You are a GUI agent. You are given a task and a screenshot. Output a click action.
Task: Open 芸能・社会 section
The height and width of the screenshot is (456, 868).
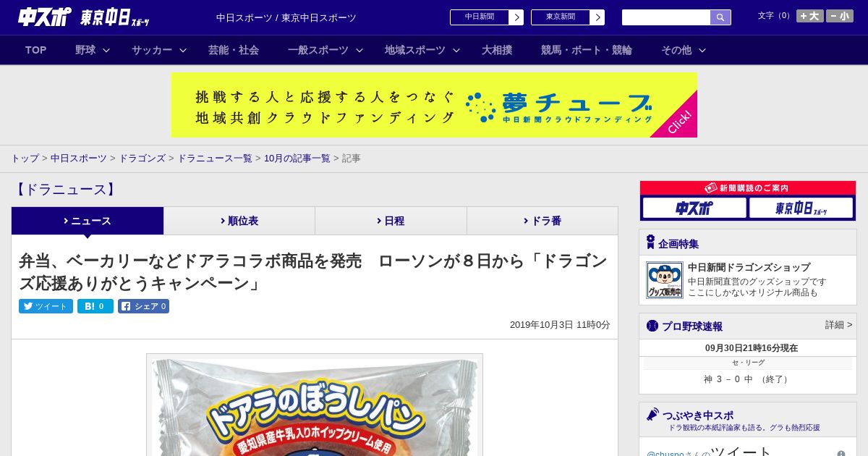click(234, 50)
